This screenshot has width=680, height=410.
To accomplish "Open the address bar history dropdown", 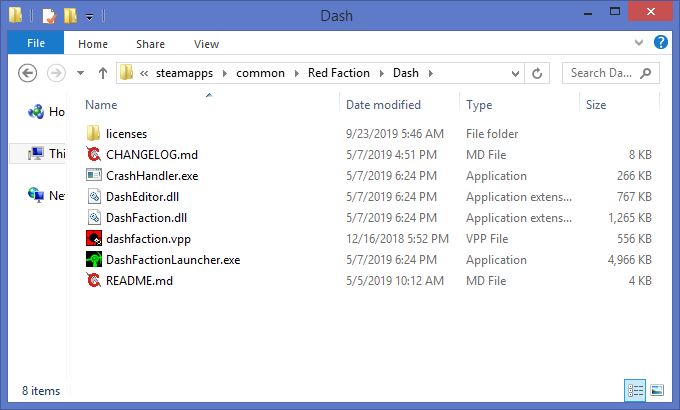I will tap(515, 73).
